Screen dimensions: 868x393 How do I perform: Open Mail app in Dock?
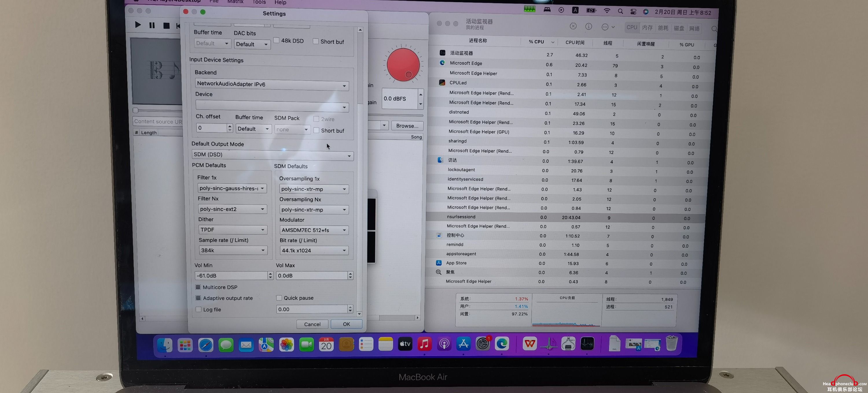(x=246, y=345)
